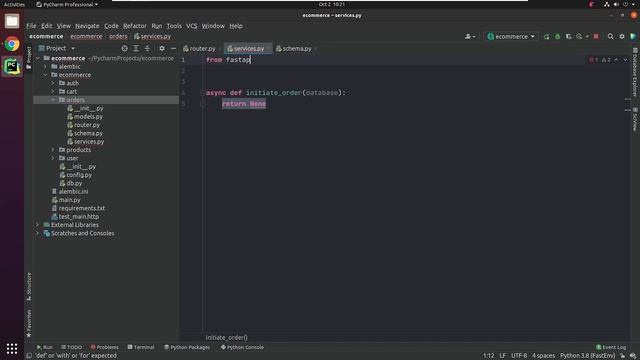
Task: Open Project panel settings gear
Action: [162, 48]
